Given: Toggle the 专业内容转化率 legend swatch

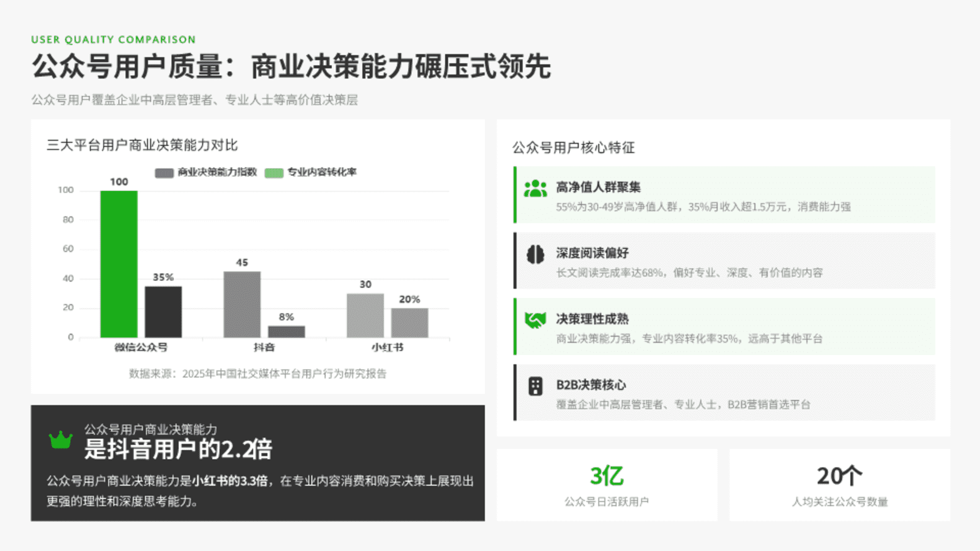Looking at the screenshot, I should pyautogui.click(x=274, y=173).
